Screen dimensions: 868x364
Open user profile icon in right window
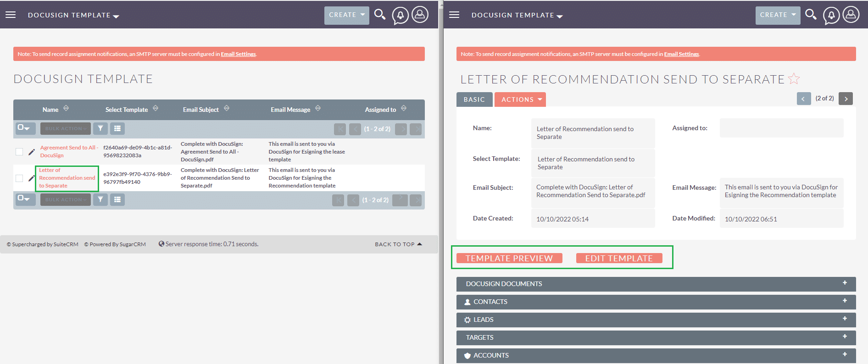tap(851, 15)
